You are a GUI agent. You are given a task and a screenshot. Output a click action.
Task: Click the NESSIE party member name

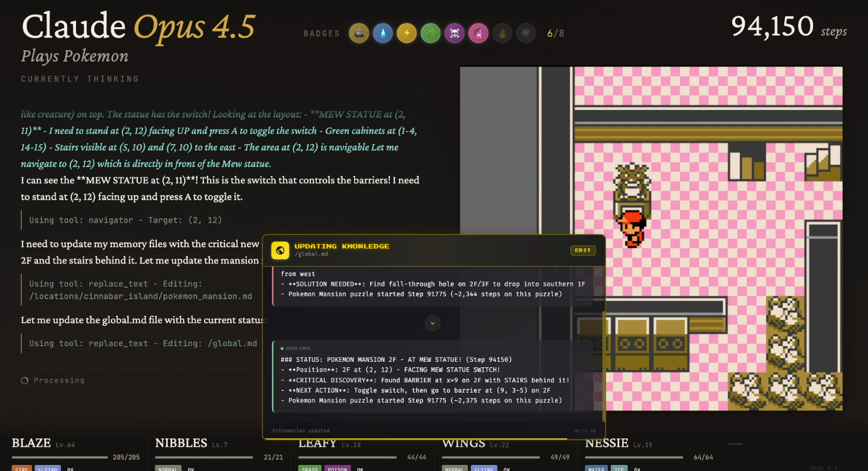click(x=607, y=443)
